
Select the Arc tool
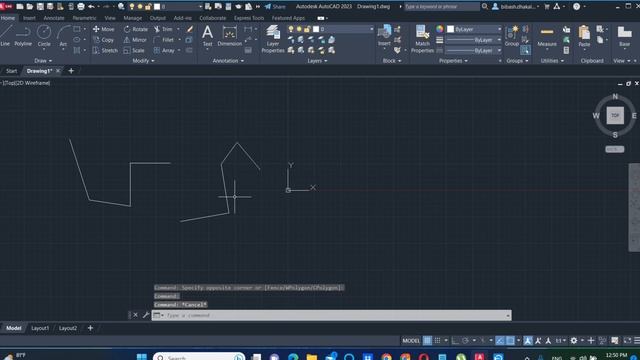click(63, 35)
